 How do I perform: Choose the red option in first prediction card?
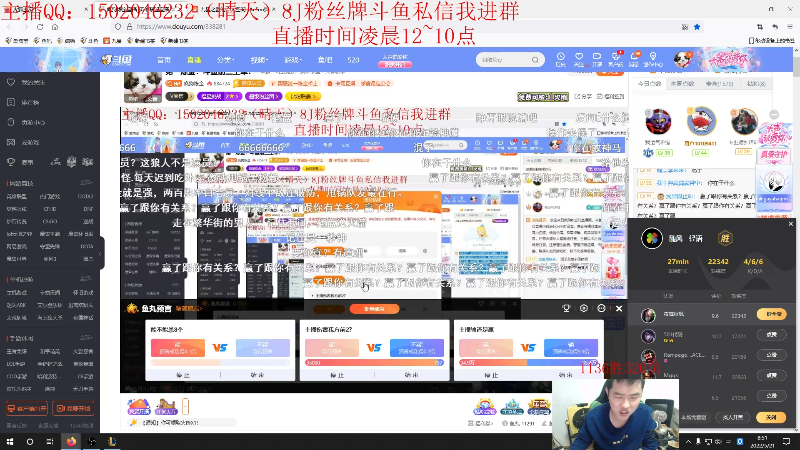tap(178, 348)
